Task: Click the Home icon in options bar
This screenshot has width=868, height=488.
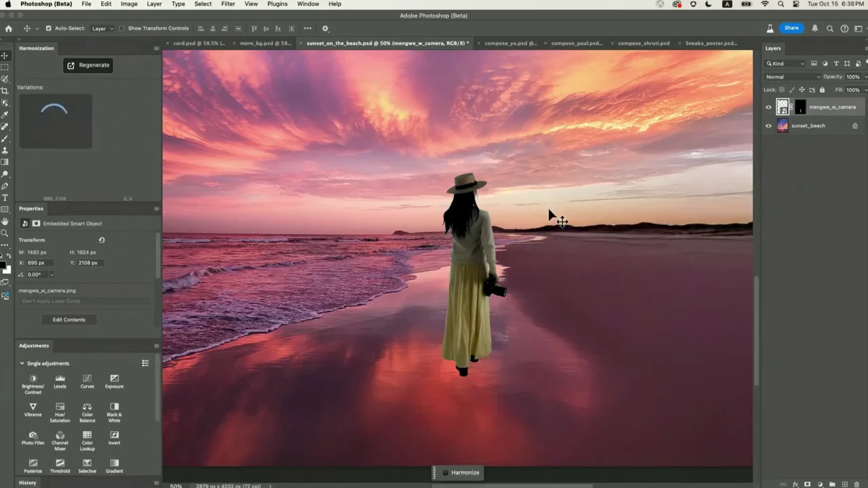Action: tap(9, 28)
